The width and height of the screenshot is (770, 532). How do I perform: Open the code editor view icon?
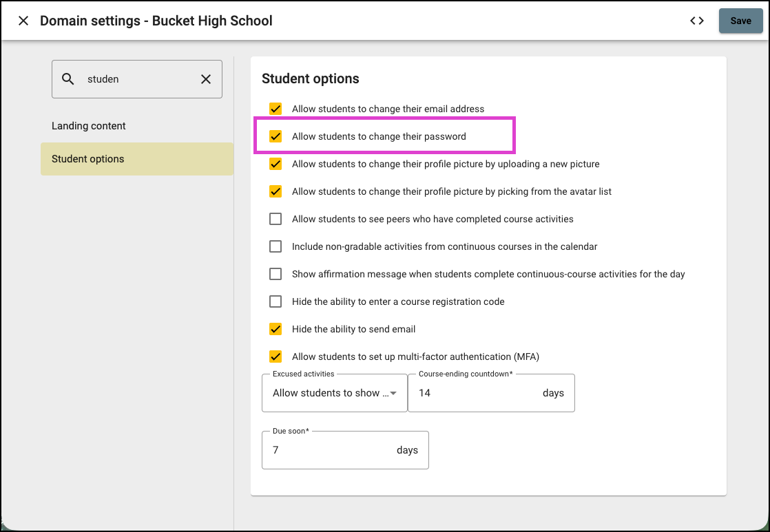pos(697,21)
